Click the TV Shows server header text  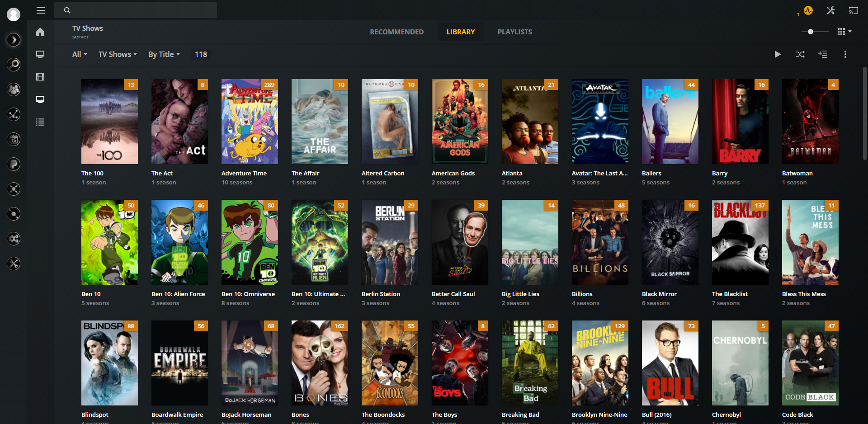88,32
